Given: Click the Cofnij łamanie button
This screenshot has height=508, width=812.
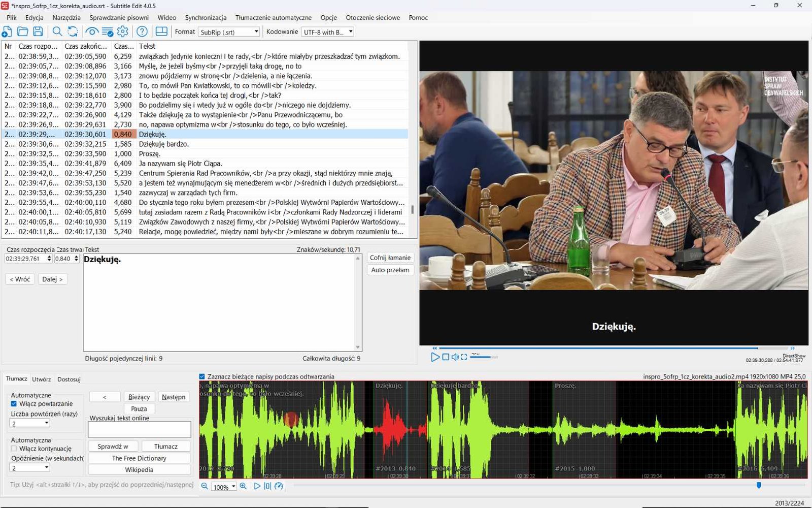Looking at the screenshot, I should click(390, 258).
